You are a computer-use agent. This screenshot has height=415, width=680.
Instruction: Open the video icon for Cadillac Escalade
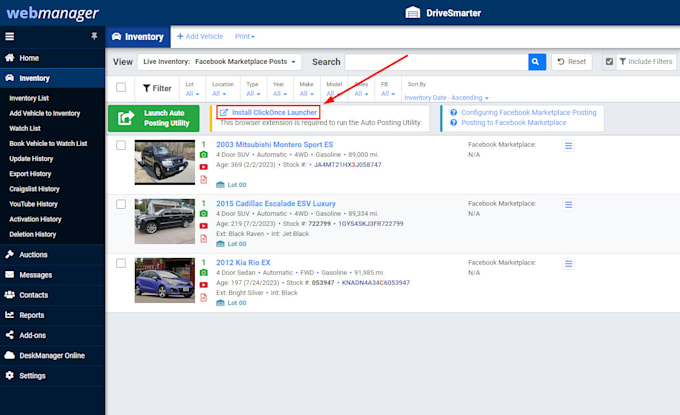pyautogui.click(x=203, y=226)
